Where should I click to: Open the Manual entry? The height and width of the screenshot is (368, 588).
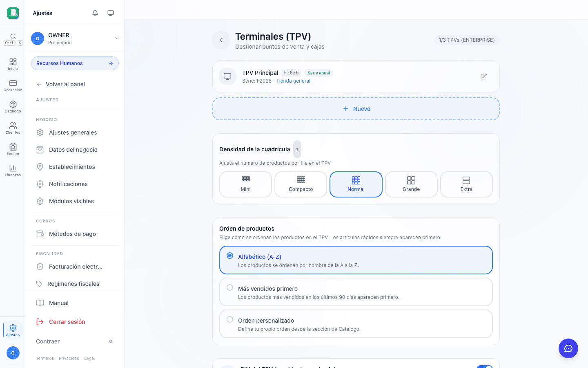75,303
